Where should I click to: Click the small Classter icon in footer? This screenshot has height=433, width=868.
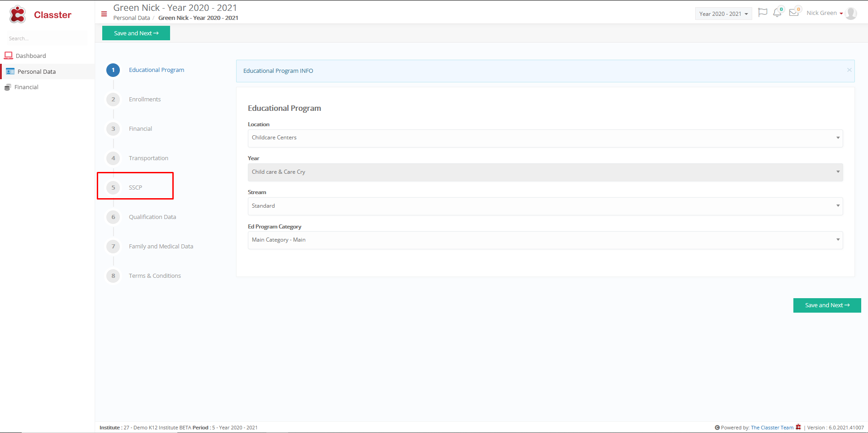point(798,427)
